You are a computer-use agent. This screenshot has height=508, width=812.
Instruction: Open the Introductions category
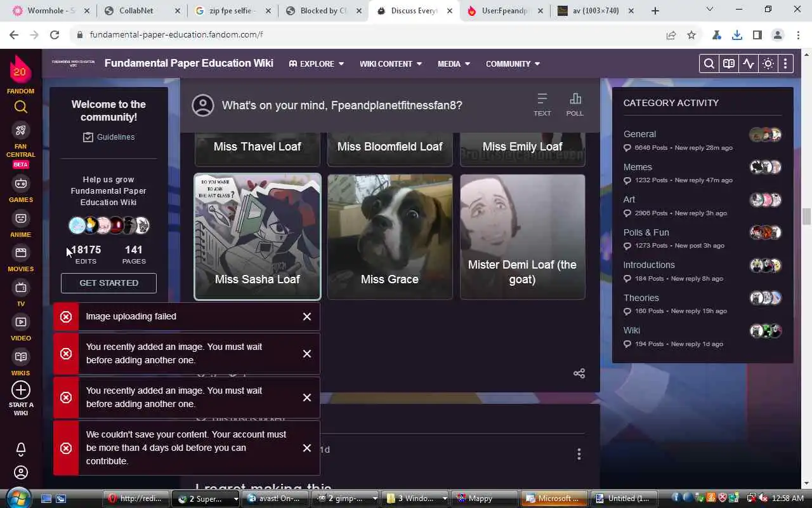pyautogui.click(x=649, y=265)
